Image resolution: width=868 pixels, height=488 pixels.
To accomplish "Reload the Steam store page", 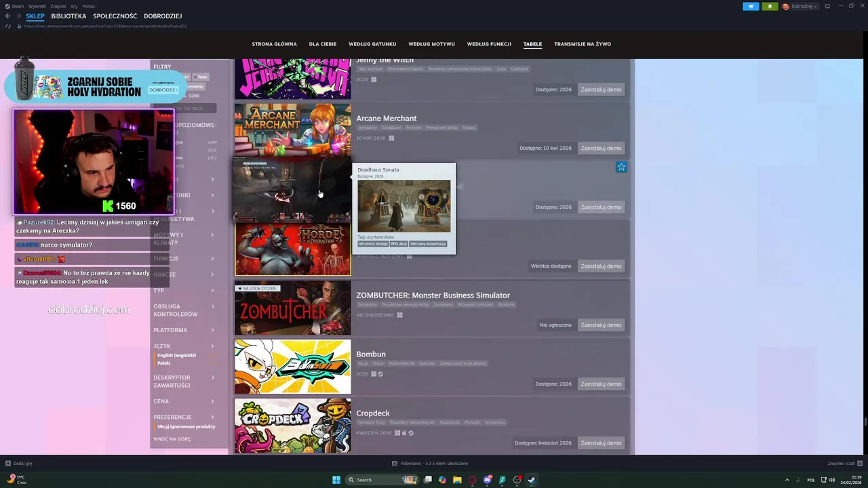I will [x=8, y=26].
